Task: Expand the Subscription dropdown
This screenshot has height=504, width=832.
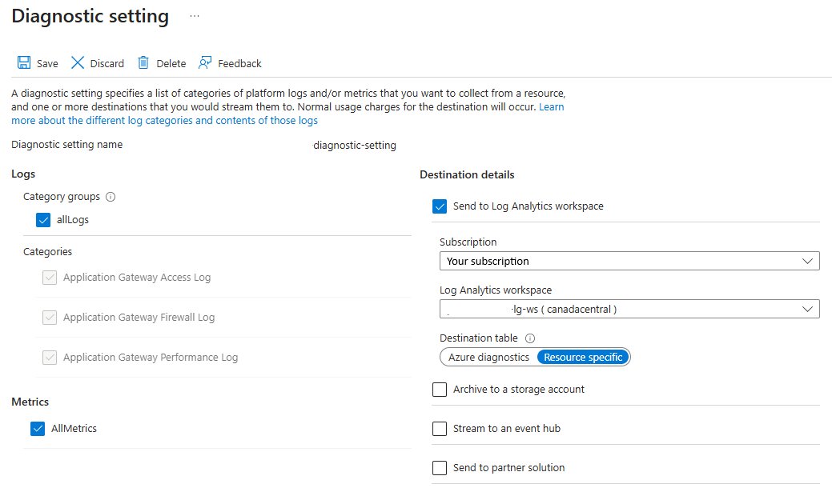Action: (629, 262)
